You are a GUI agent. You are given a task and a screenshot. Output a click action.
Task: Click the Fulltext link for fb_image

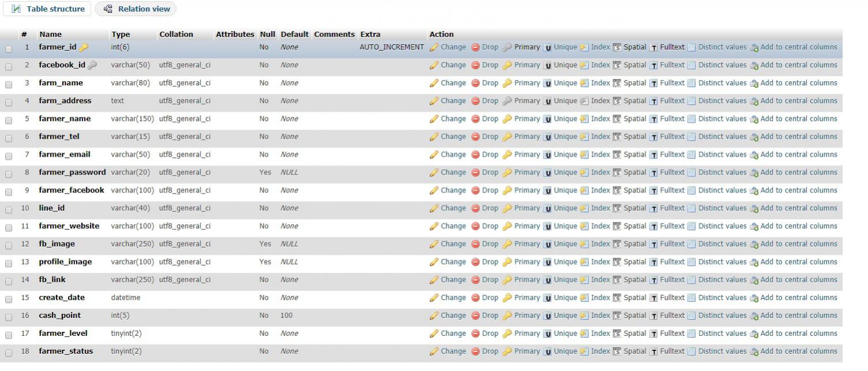672,244
